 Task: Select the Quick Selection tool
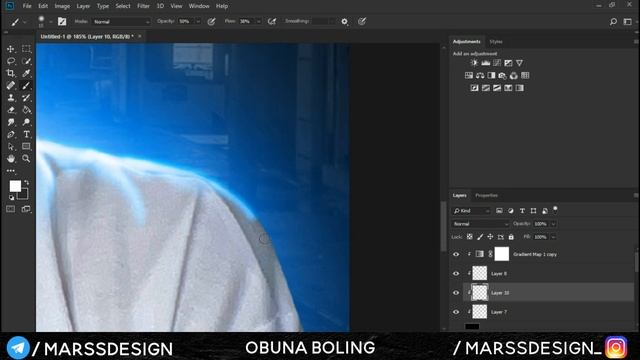point(26,61)
